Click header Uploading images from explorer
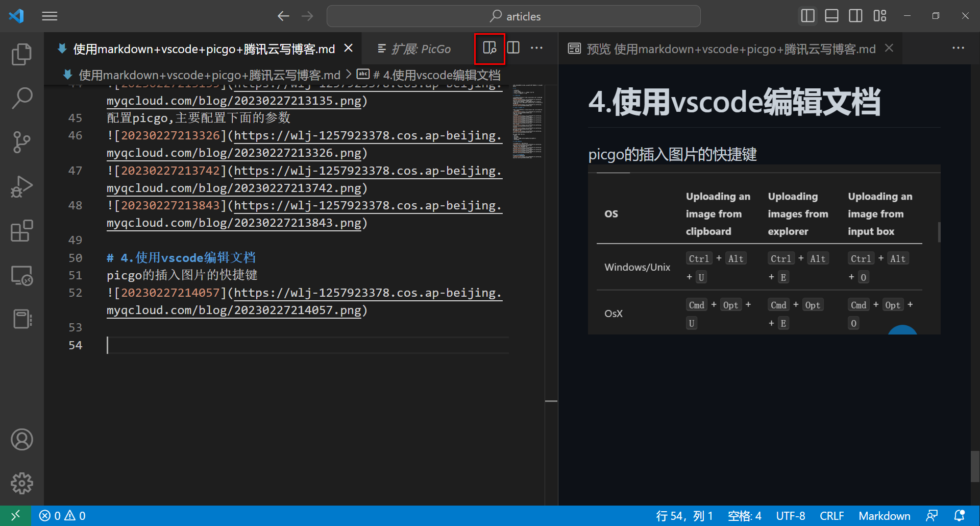 pos(798,214)
